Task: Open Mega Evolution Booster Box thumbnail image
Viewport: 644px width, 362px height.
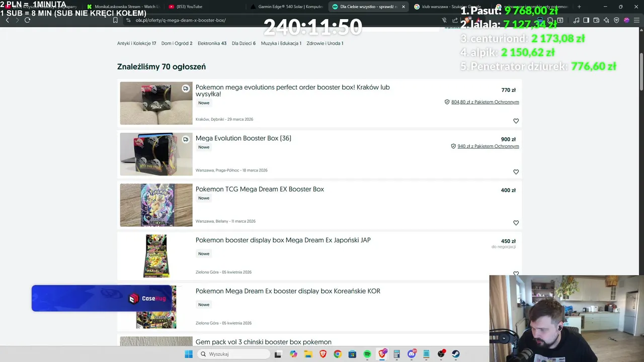Action: tap(156, 154)
